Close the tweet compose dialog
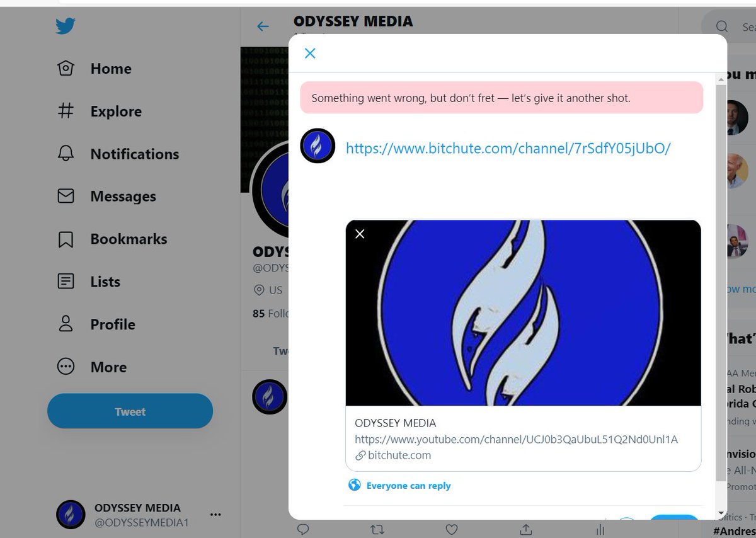The height and width of the screenshot is (538, 756). [x=310, y=54]
